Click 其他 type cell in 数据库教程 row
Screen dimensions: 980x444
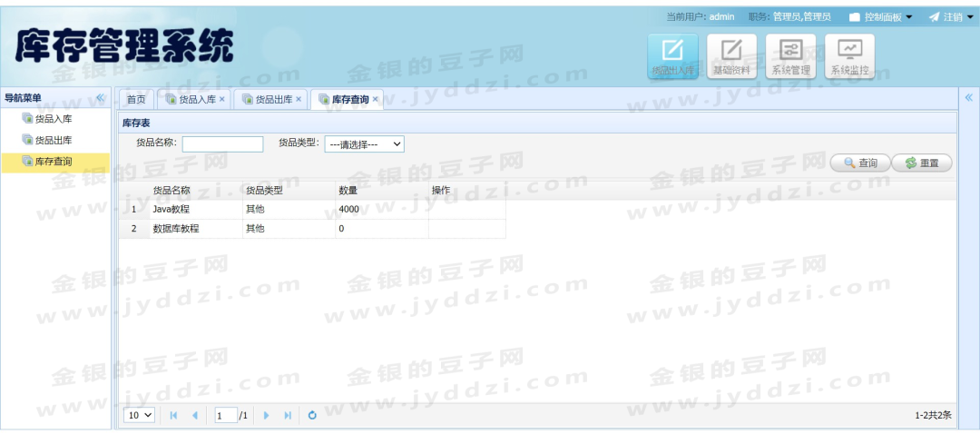(x=289, y=229)
